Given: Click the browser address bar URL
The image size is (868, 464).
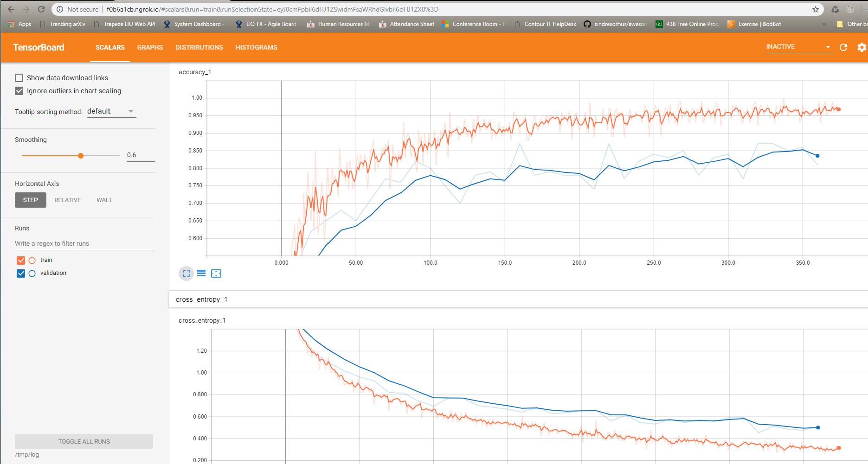Looking at the screenshot, I should pos(272,9).
